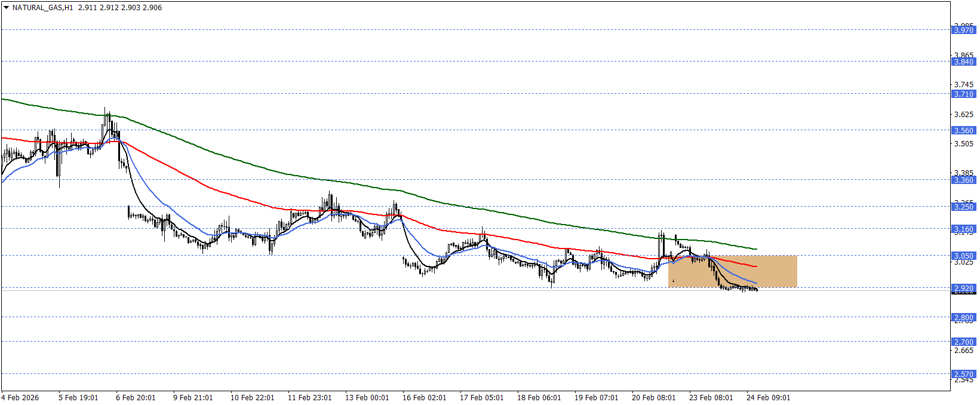The width and height of the screenshot is (980, 405).
Task: Click the 4 Feb 2026 date label
Action: pos(20,398)
